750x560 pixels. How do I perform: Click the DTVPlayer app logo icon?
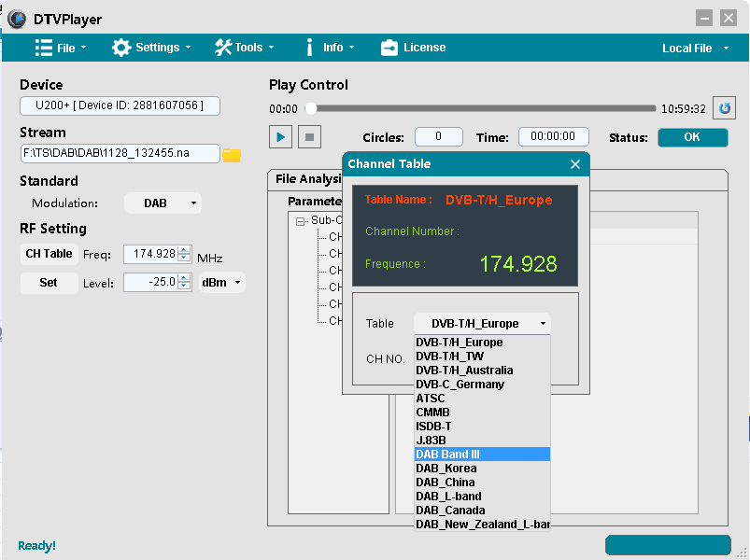click(x=17, y=19)
